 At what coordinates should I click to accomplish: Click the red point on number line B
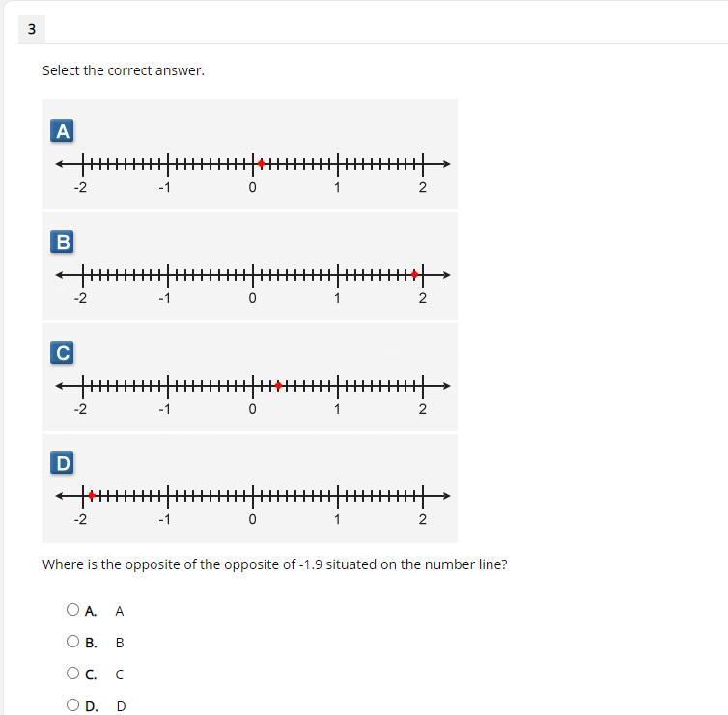[x=414, y=275]
